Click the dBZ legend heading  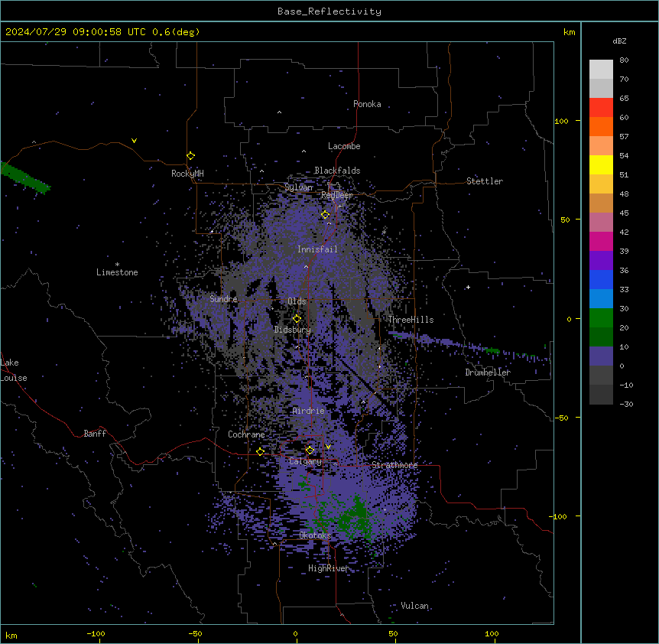[619, 41]
